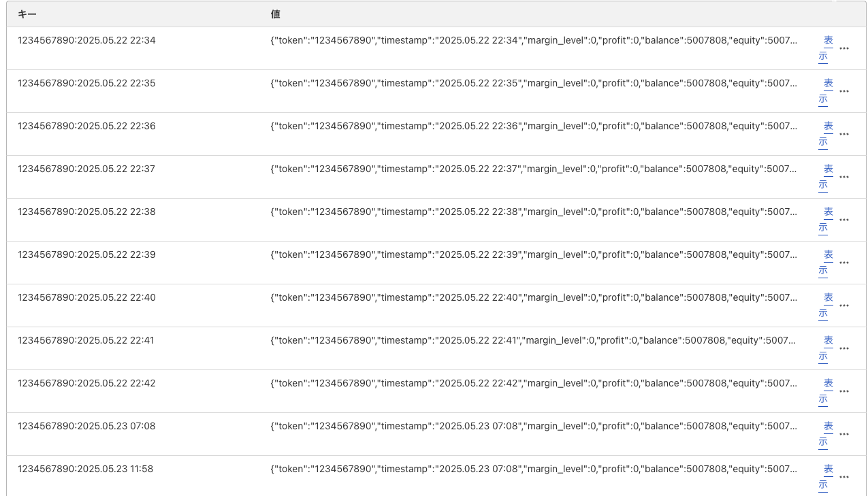
Task: Open the three-dot menu for the 22:34 entry
Action: click(844, 48)
